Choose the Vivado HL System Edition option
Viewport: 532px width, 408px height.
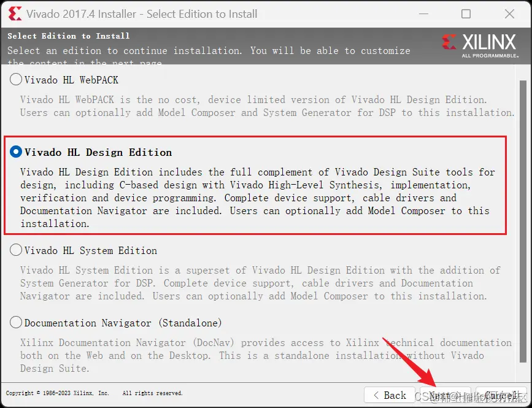pos(16,250)
